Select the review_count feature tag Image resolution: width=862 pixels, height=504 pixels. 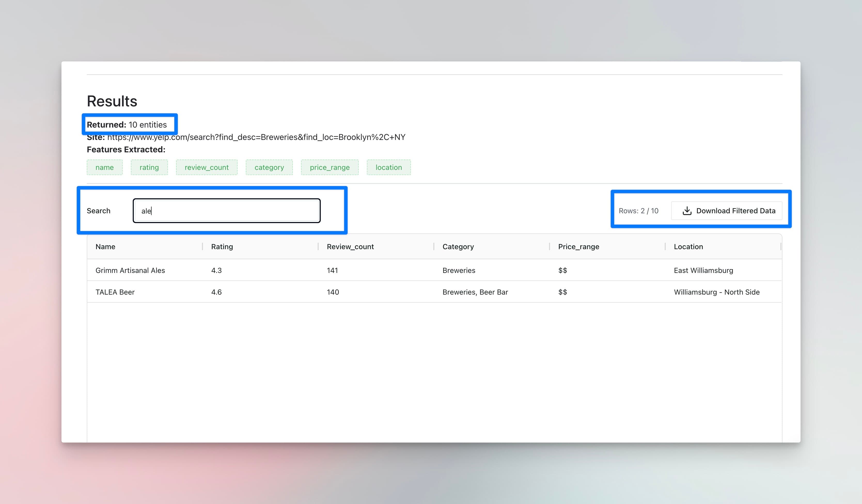[207, 167]
